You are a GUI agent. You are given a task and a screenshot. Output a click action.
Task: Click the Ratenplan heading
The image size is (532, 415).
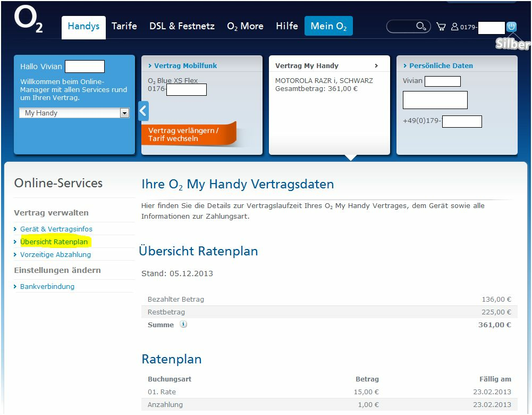[x=171, y=359]
